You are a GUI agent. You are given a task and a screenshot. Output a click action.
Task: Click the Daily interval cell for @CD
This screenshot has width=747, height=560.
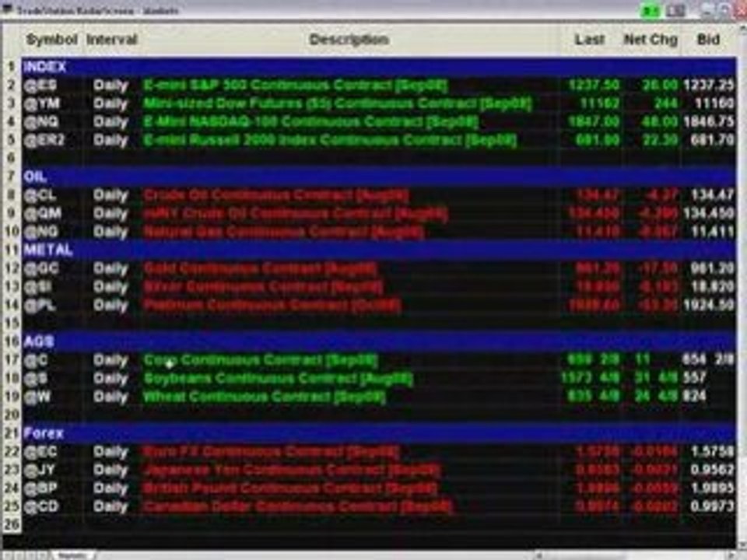111,506
